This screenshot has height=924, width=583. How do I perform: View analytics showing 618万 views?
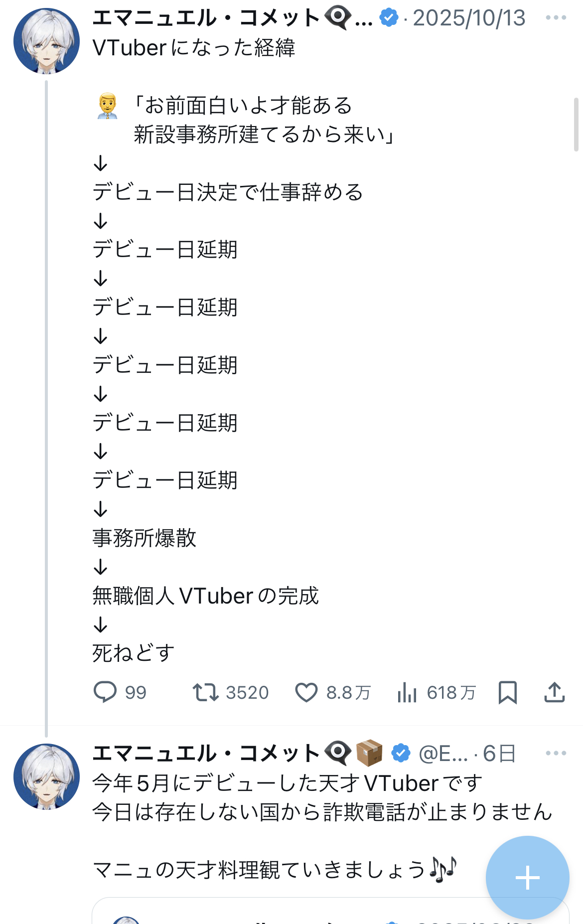tap(407, 692)
